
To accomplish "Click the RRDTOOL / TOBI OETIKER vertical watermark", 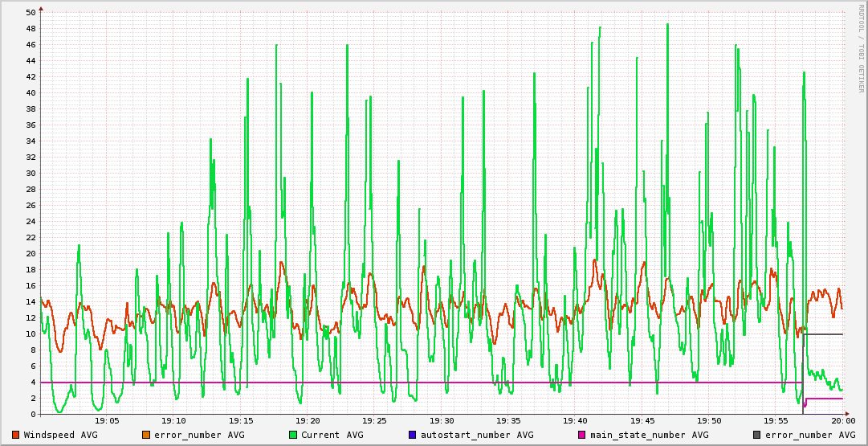I will tap(860, 48).
